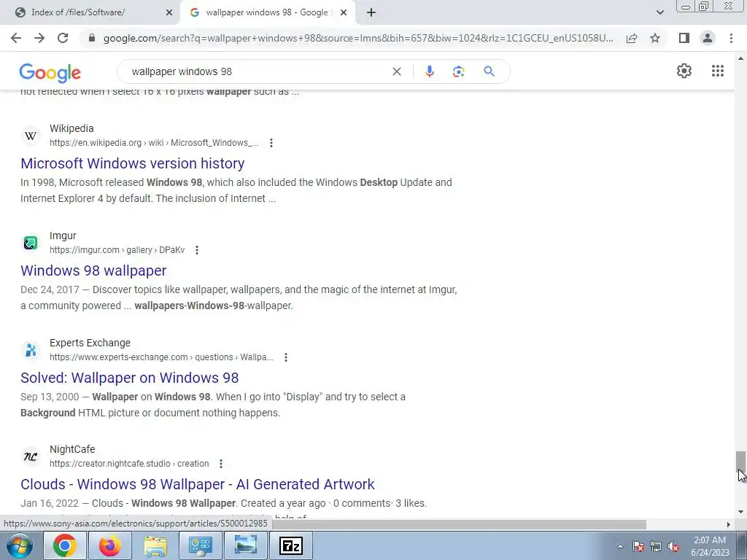
Task: Expand the tab search dropdown
Action: [659, 12]
